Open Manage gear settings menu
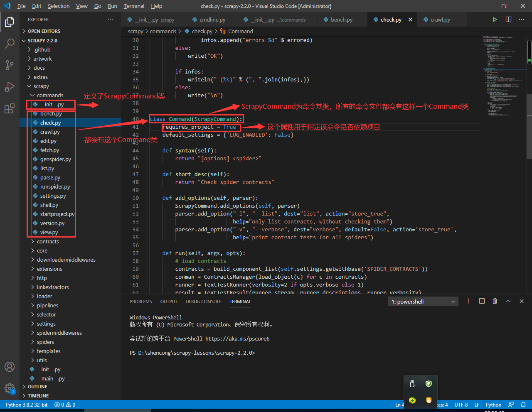This screenshot has height=412, width=532. (x=10, y=388)
